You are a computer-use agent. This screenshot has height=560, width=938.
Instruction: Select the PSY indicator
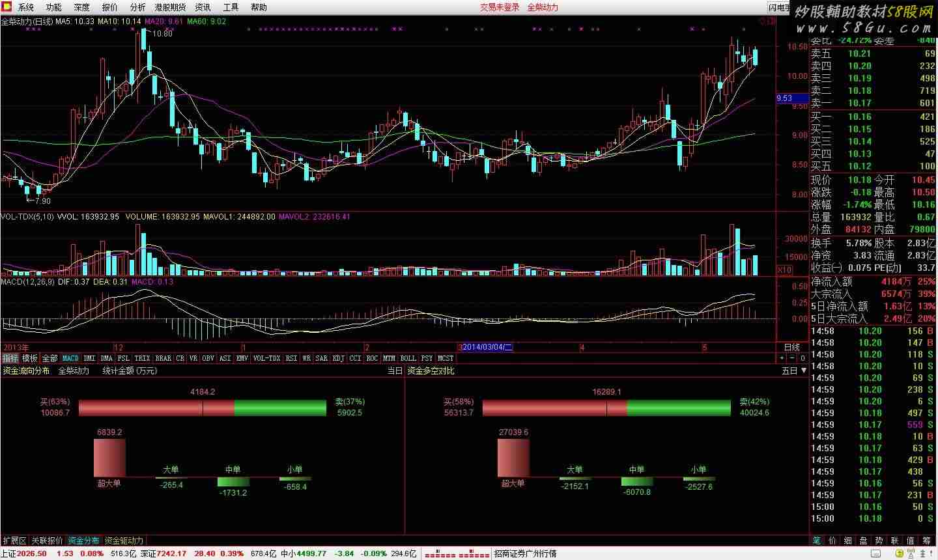pyautogui.click(x=427, y=358)
